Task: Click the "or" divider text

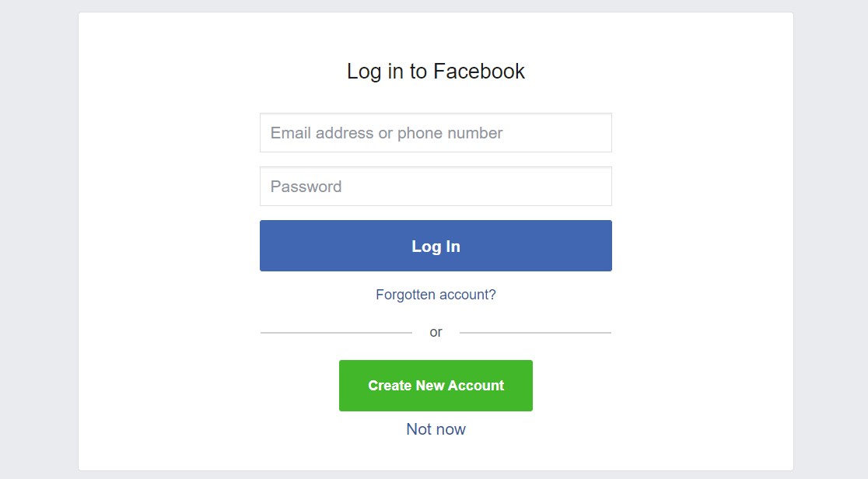Action: pyautogui.click(x=436, y=332)
